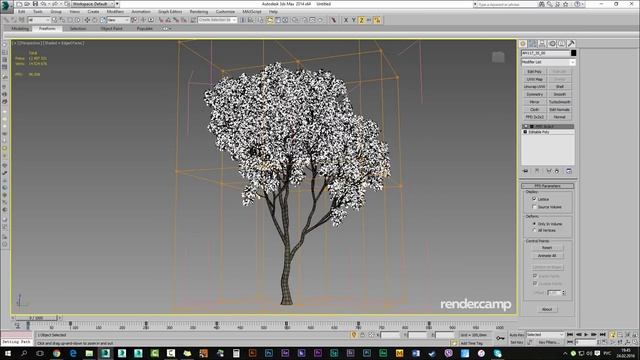Click the object name input field
Screen dimensions: 640x360
click(x=545, y=53)
